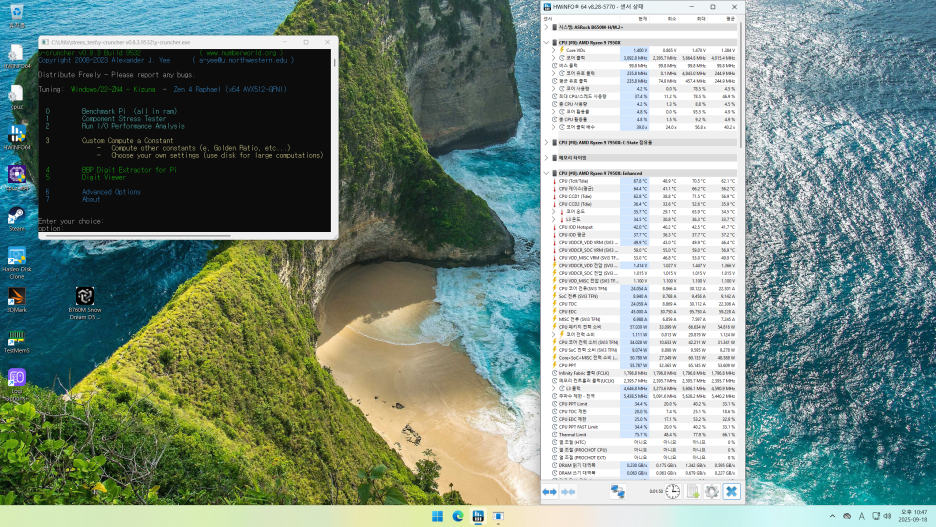Image resolution: width=936 pixels, height=527 pixels.
Task: Expand the 코어 사용량 row
Action: 553,89
